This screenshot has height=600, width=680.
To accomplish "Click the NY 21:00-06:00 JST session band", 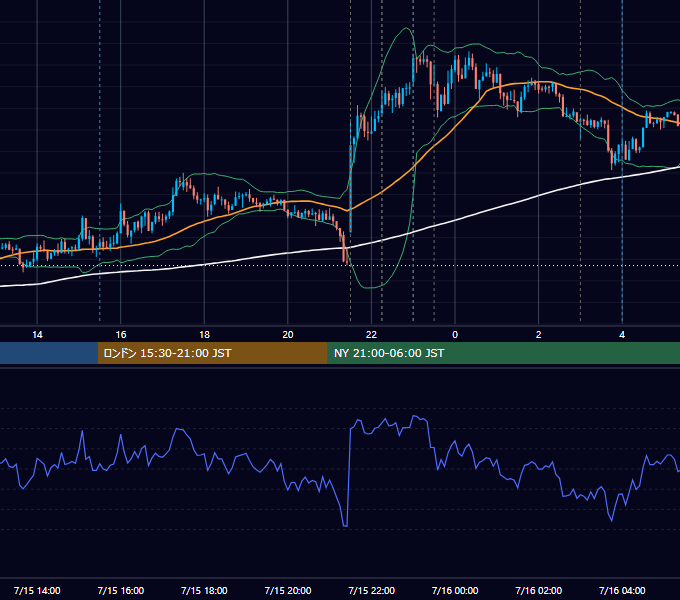I will [503, 353].
